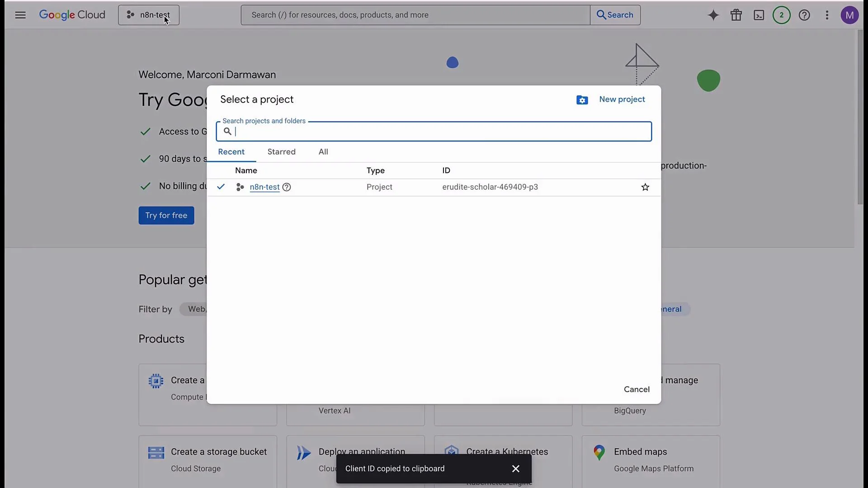Image resolution: width=868 pixels, height=488 pixels.
Task: Click the page vertical scrollbar
Action: click(x=860, y=117)
